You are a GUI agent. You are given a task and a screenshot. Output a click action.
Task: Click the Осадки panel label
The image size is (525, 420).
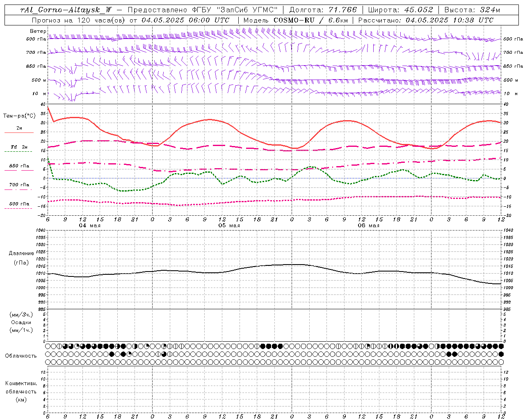tap(21, 322)
